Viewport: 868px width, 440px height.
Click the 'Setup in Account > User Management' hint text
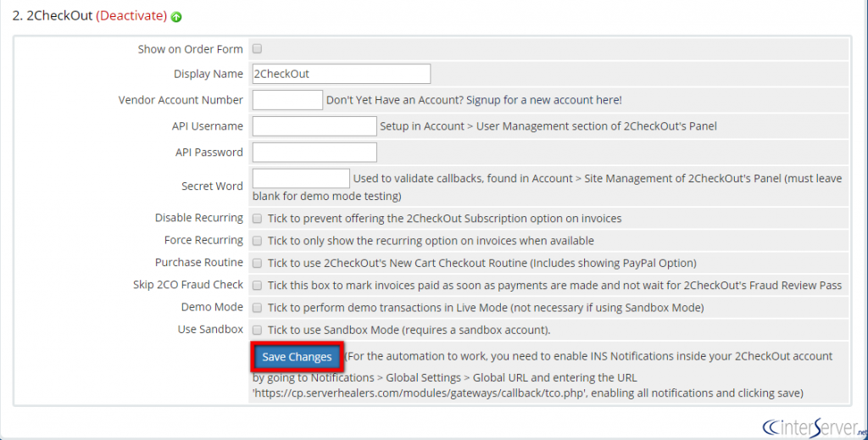548,126
